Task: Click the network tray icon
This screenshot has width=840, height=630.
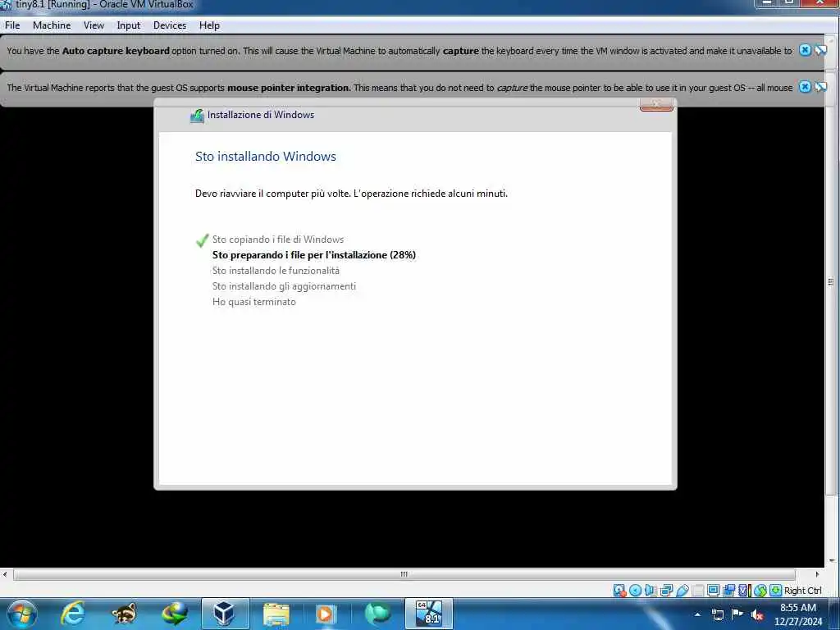Action: [x=717, y=614]
